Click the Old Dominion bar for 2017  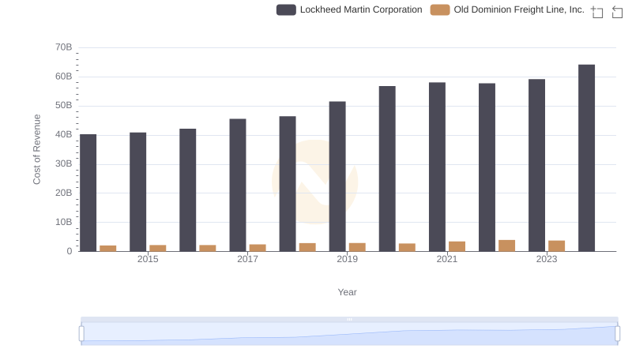click(x=258, y=248)
